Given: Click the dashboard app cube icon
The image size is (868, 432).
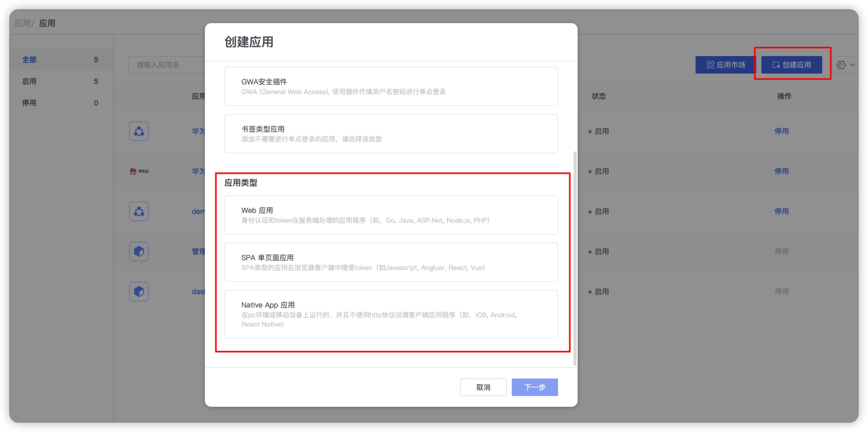Looking at the screenshot, I should coord(139,291).
